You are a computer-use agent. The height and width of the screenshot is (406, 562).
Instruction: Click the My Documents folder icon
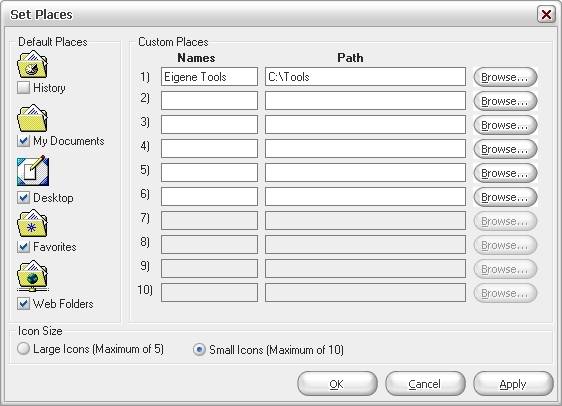(32, 118)
